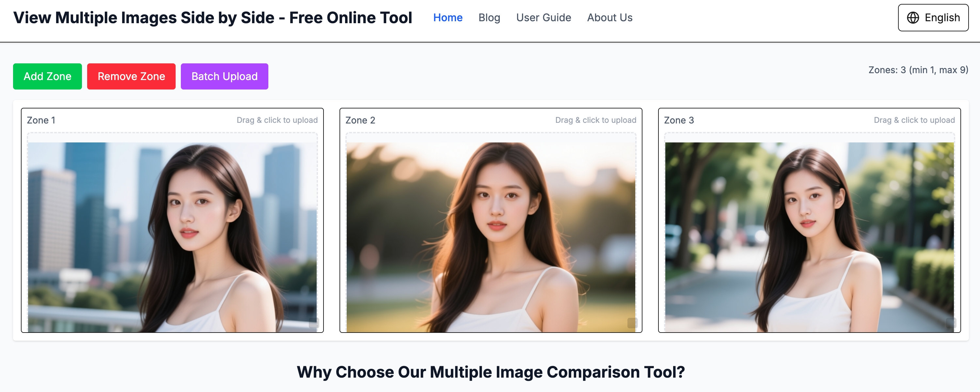Click the resize handle on Zone 2's image

pyautogui.click(x=632, y=322)
